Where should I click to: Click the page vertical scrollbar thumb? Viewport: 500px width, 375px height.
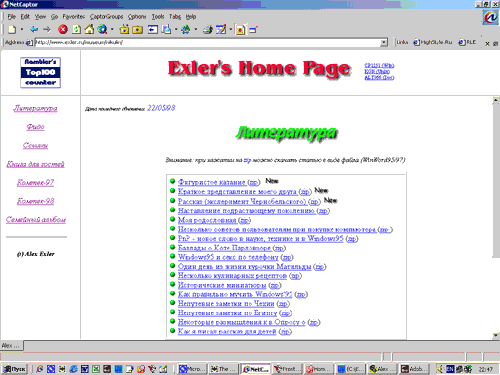[496, 180]
